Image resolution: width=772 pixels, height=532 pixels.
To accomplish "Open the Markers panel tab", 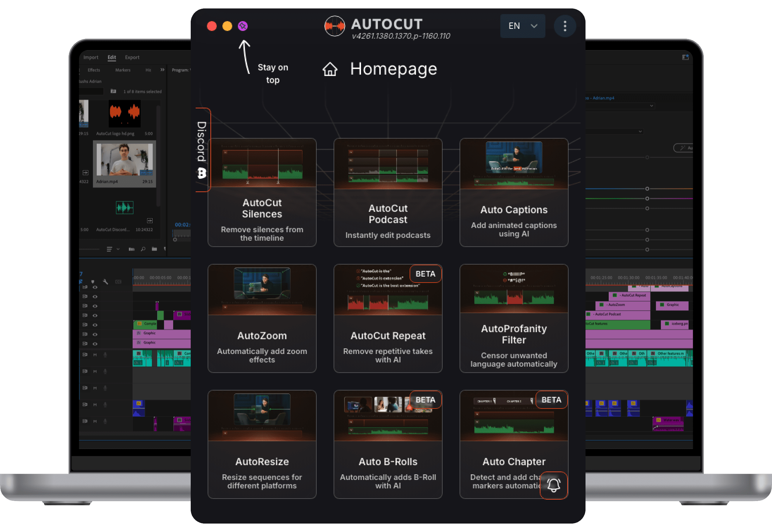I will coord(123,70).
